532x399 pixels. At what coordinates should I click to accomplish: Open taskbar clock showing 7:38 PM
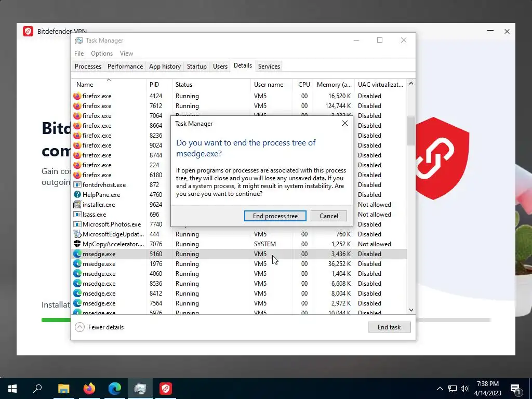[x=487, y=389]
